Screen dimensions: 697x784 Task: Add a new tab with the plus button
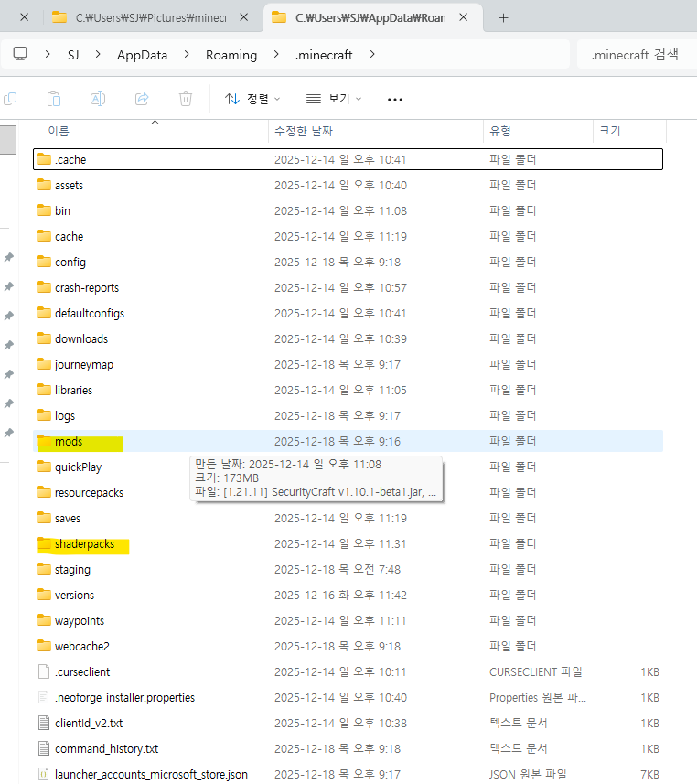click(503, 18)
